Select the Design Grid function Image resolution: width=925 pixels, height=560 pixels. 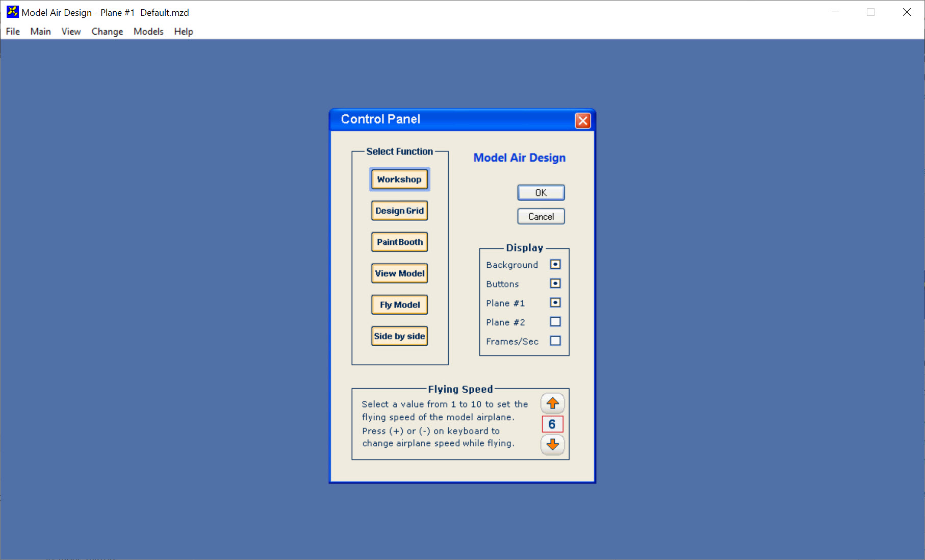399,211
